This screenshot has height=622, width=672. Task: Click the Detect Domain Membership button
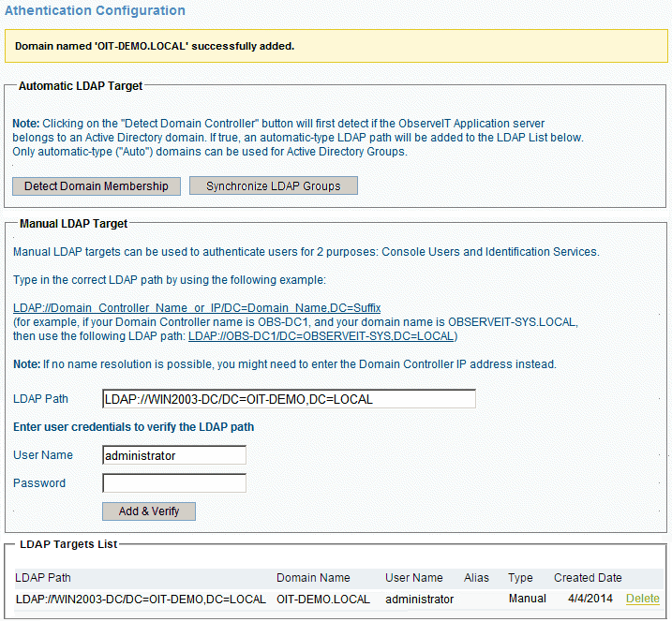(x=96, y=186)
